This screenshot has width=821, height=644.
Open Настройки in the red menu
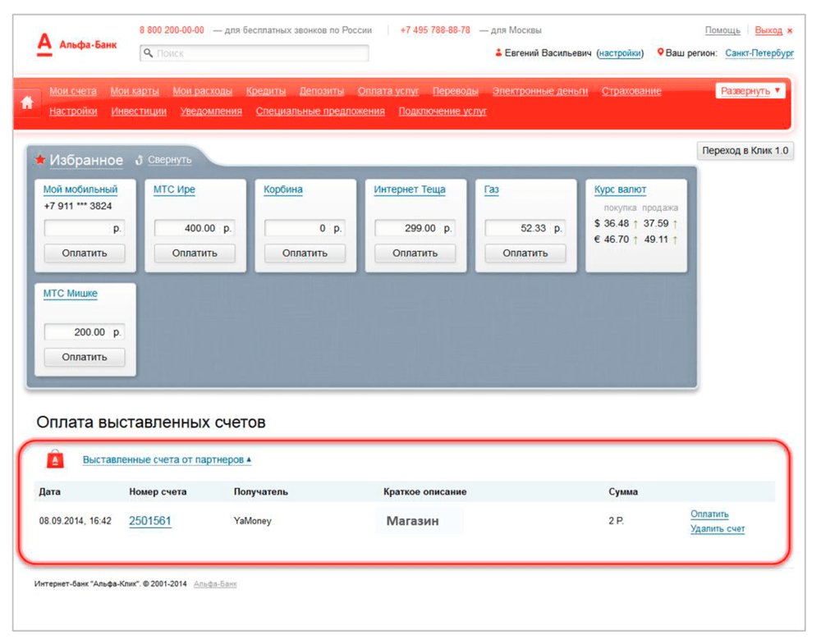[73, 112]
